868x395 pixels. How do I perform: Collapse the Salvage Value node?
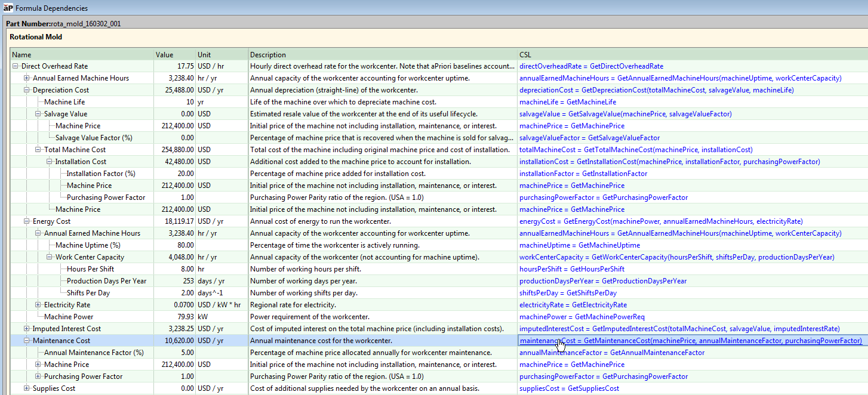coord(38,114)
